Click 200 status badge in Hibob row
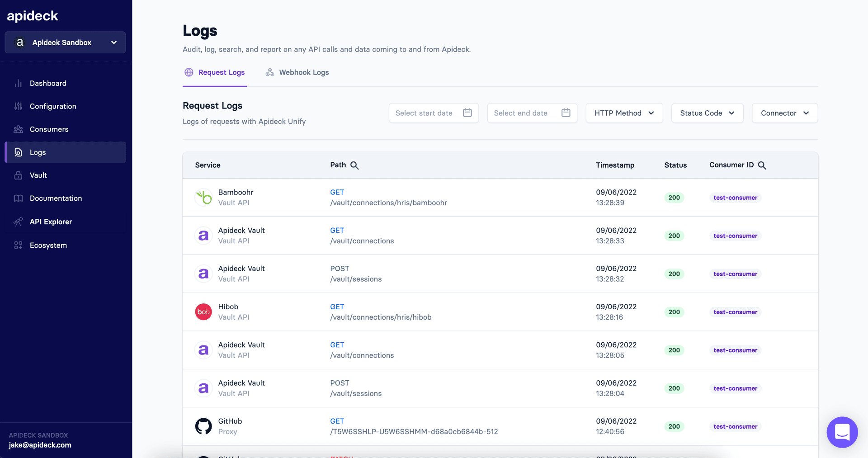 674,312
